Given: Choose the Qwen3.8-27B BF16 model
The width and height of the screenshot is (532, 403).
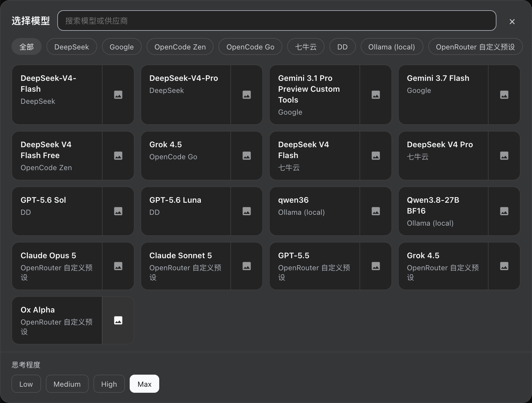Looking at the screenshot, I should click(443, 211).
